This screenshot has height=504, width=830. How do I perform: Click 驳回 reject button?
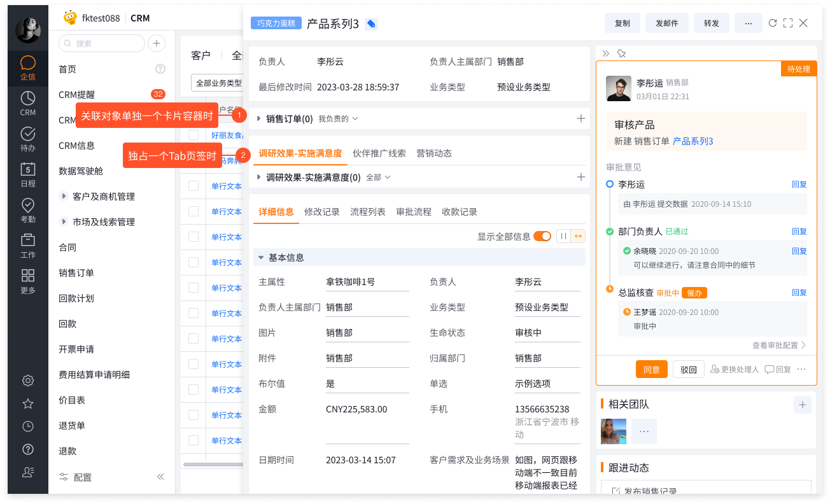pos(689,369)
